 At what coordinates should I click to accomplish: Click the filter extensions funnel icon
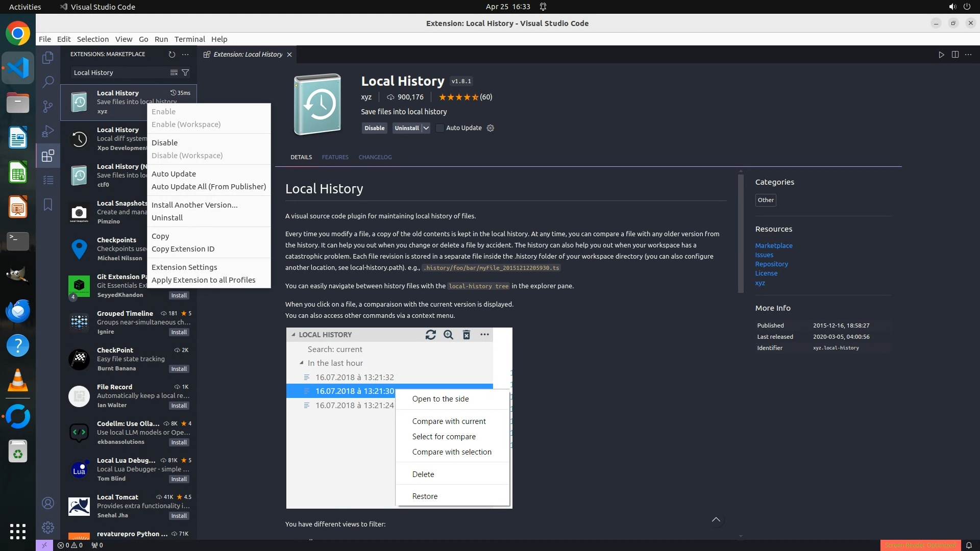(x=185, y=72)
